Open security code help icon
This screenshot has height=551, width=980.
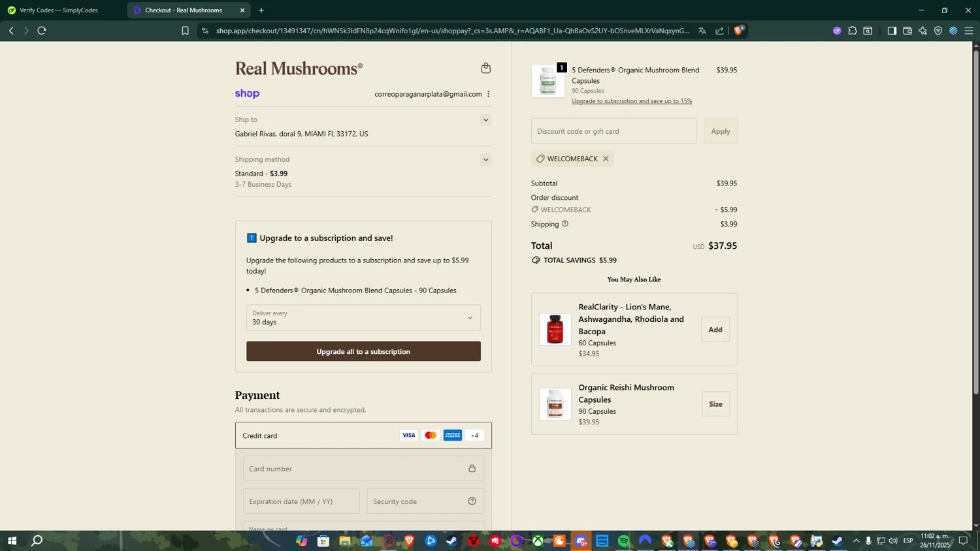coord(472,501)
